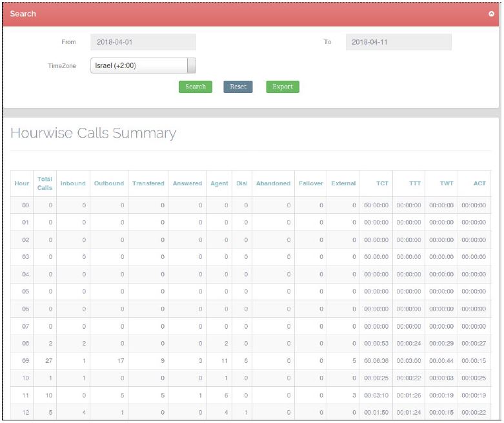Viewport: 504px width, 423px height.
Task: Click the To date field
Action: coord(398,42)
